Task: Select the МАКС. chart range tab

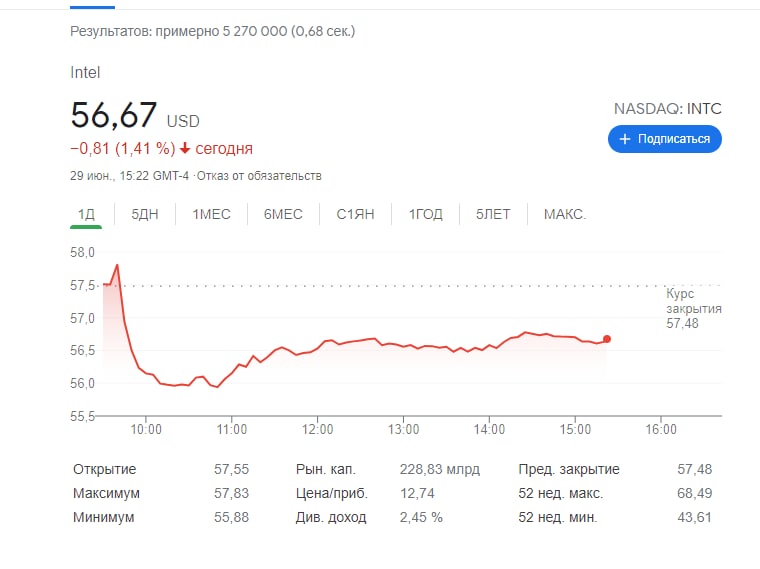Action: point(565,214)
